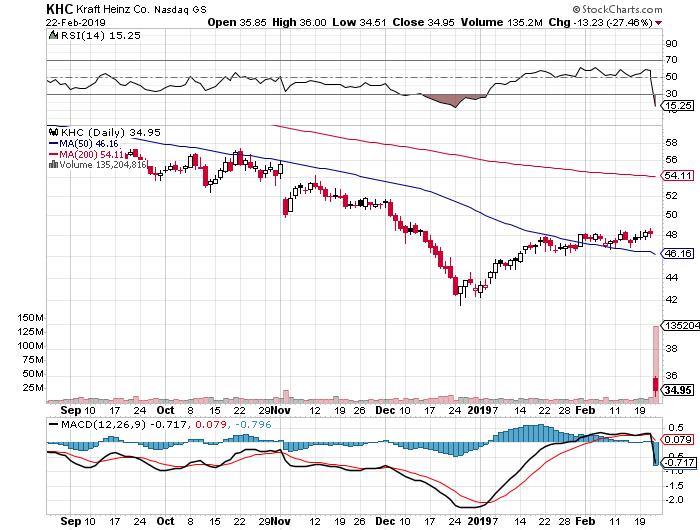Click the 150M volume axis label
Image resolution: width=700 pixels, height=530 pixels.
point(30,318)
